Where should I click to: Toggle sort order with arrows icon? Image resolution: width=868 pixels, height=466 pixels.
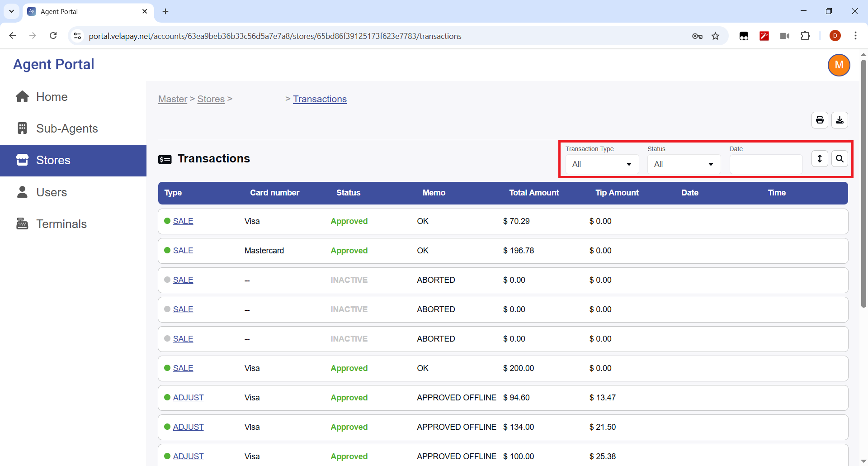pyautogui.click(x=820, y=159)
